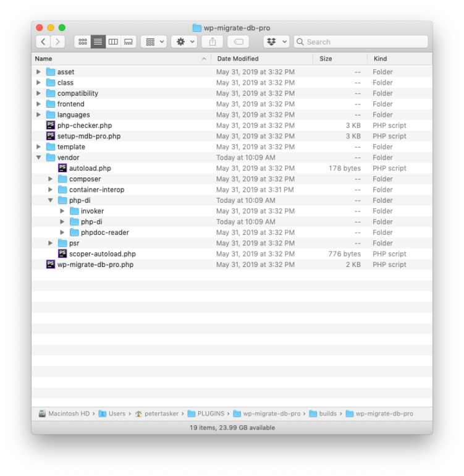Open the Action gear dropdown menu

click(x=183, y=41)
